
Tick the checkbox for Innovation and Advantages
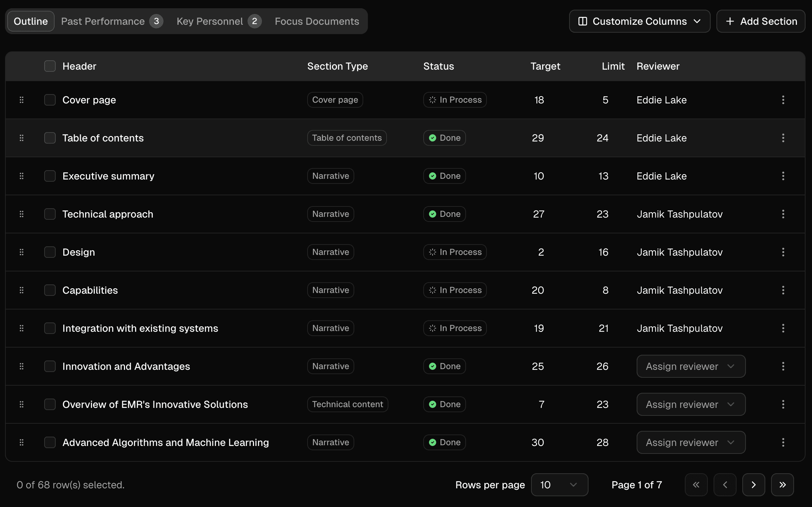point(50,366)
